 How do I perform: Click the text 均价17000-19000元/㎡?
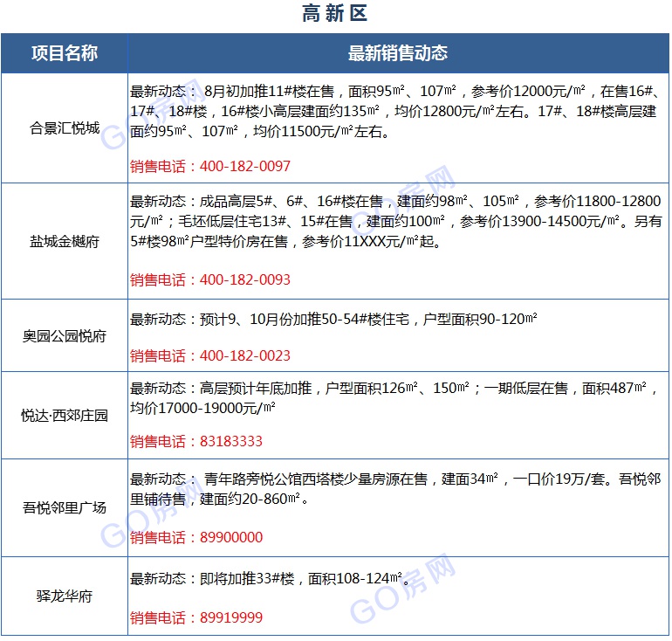[x=202, y=408]
